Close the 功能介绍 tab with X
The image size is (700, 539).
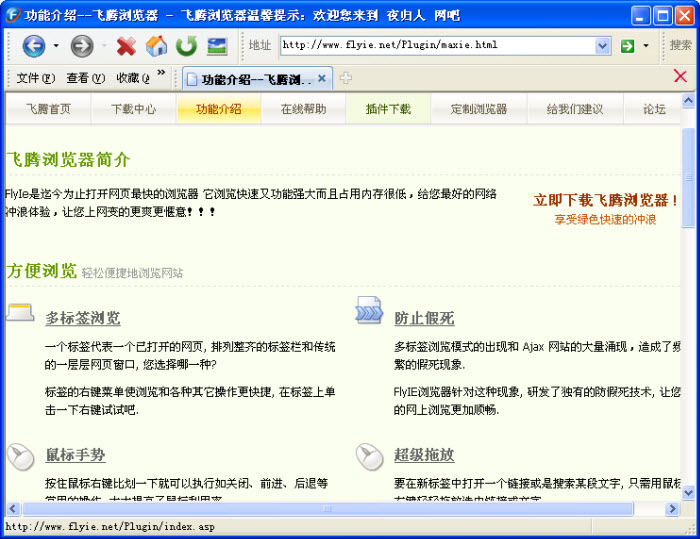(321, 79)
